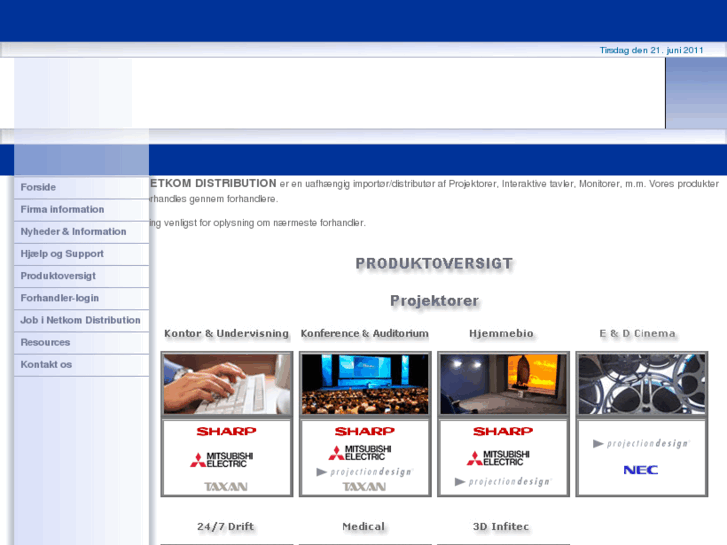
Task: Click the keyboard typing photo thumbnail
Action: [227, 384]
